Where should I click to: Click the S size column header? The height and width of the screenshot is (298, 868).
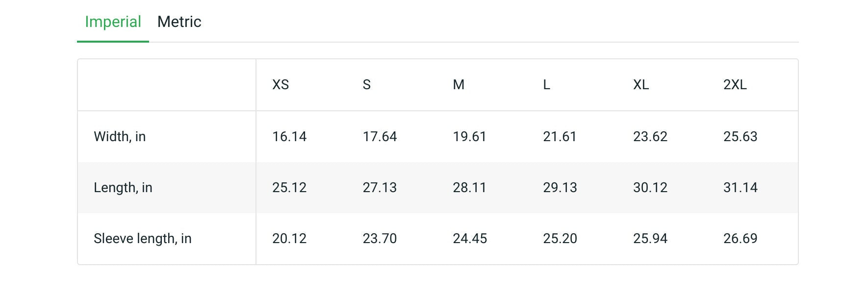click(x=367, y=85)
